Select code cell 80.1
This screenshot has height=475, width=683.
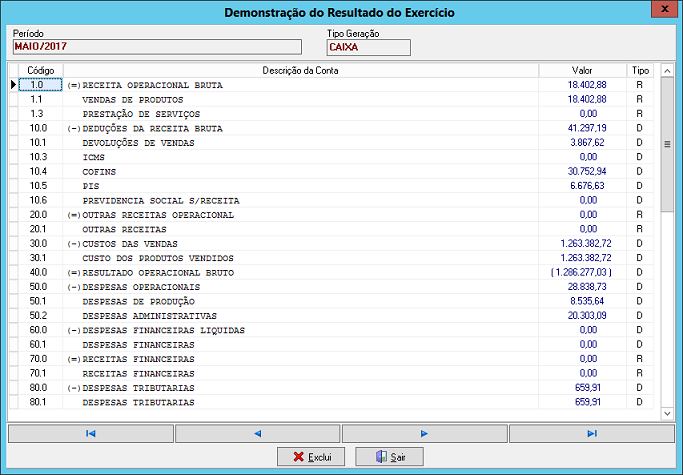tap(41, 402)
